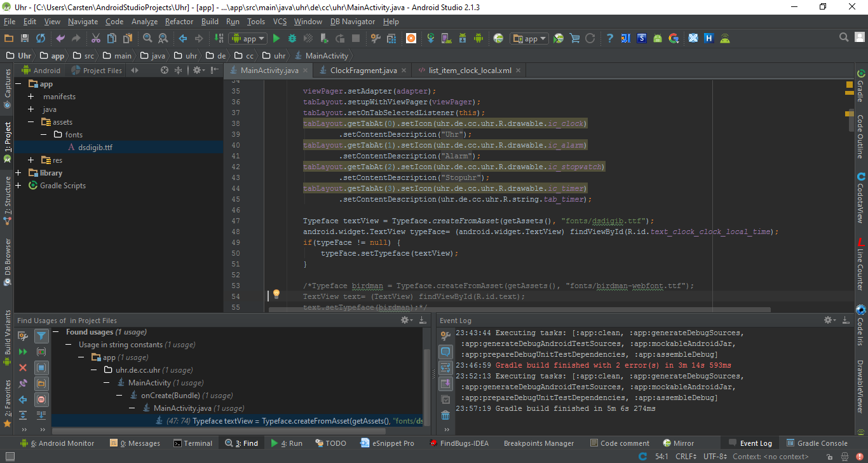Click the Debug app bug icon
868x463 pixels.
[x=292, y=39]
